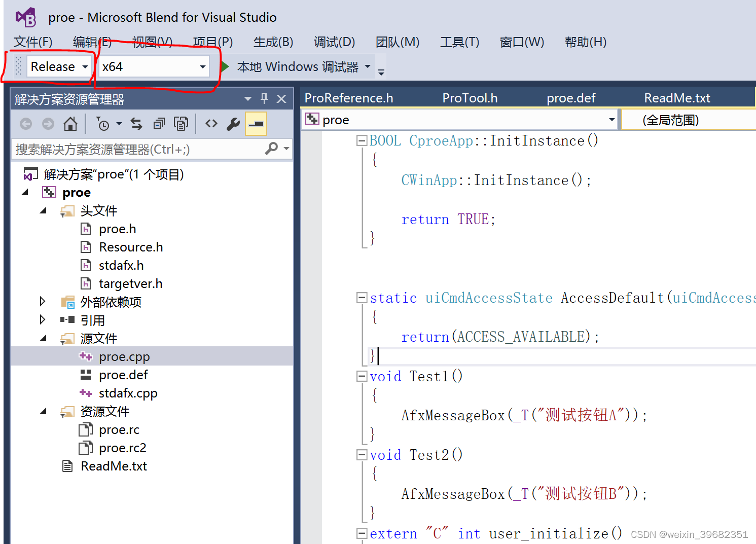Pin the Solution Explorer panel
Image resolution: width=756 pixels, height=544 pixels.
264,98
